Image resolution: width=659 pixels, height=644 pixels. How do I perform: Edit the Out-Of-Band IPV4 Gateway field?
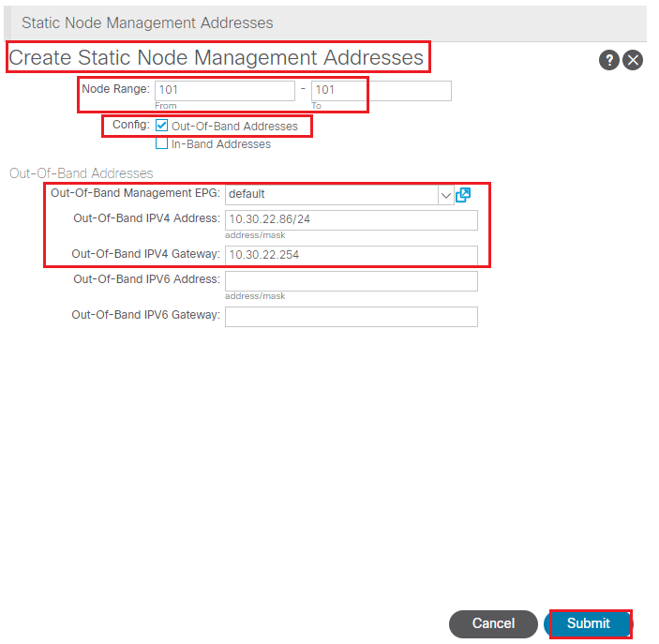(x=352, y=255)
